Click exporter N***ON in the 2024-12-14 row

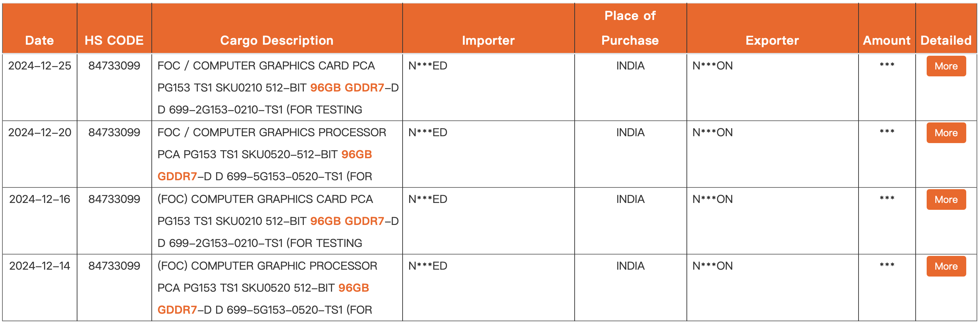[x=712, y=266]
